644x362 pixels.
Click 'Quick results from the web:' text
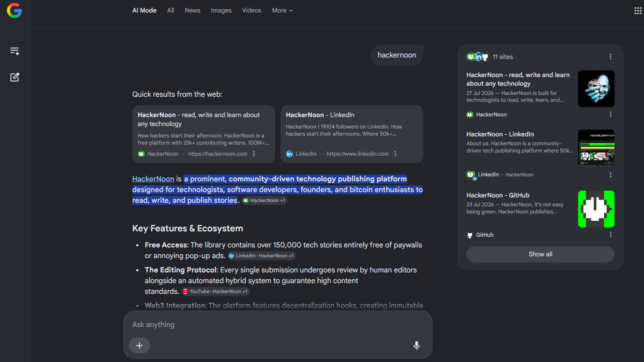tap(177, 94)
